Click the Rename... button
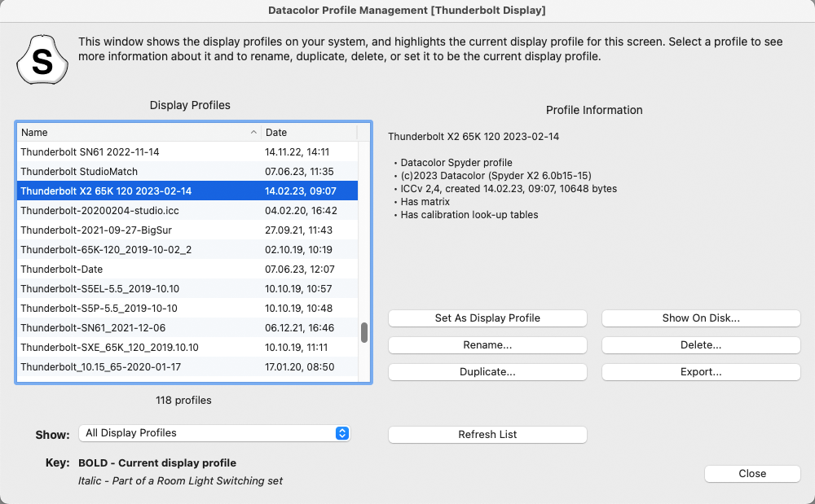Image resolution: width=815 pixels, height=504 pixels. coord(487,345)
